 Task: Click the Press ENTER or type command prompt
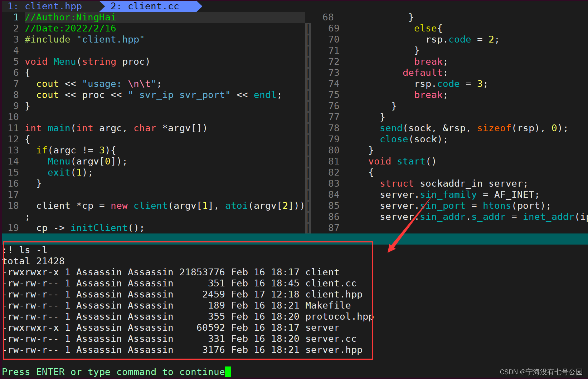[113, 372]
